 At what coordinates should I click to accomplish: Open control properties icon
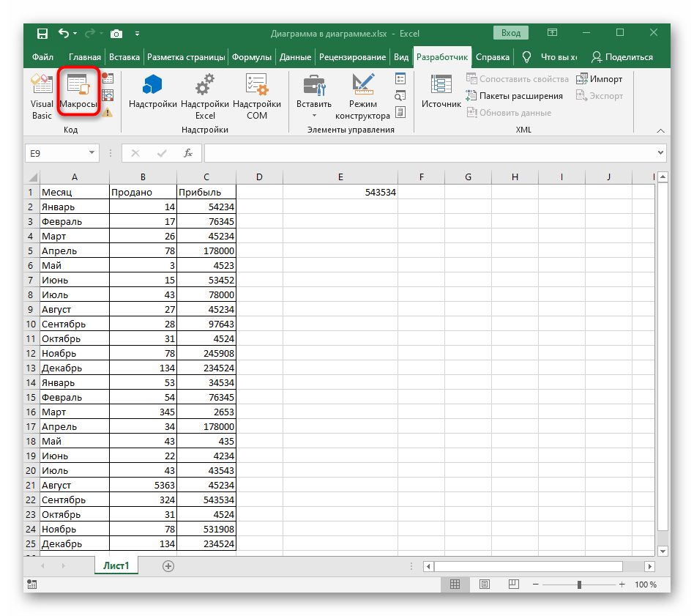tap(400, 79)
